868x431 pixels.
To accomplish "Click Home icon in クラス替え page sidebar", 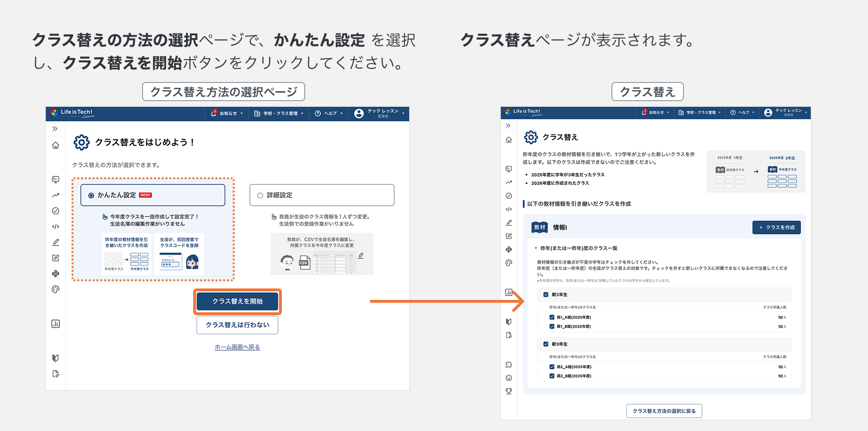I will [508, 140].
